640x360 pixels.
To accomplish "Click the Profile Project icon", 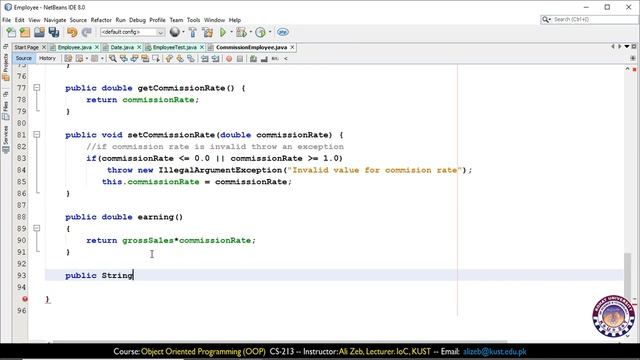I will click(x=260, y=32).
